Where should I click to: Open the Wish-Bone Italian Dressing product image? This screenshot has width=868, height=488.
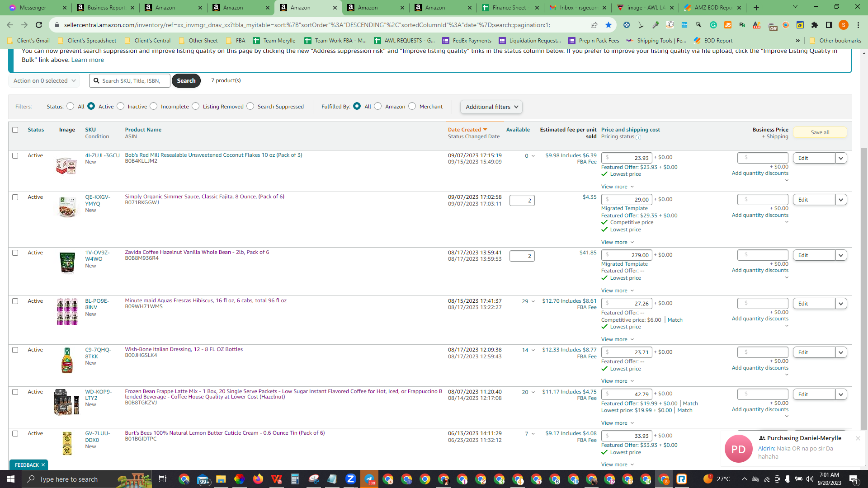click(67, 360)
